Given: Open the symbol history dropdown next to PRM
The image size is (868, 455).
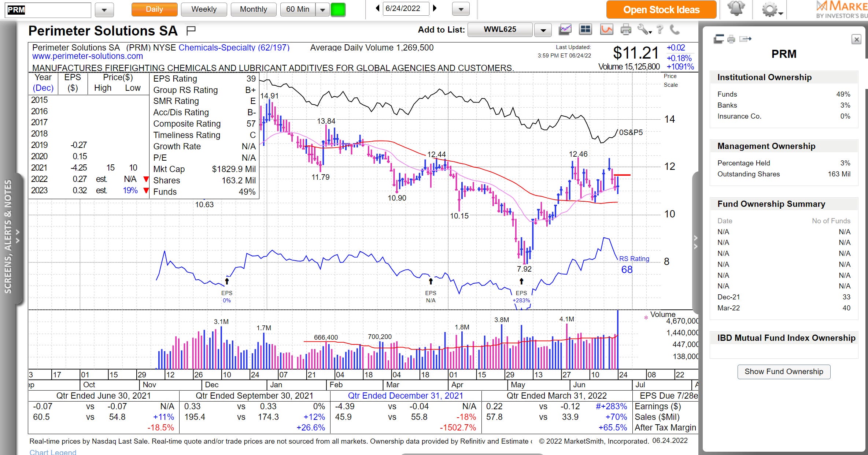Looking at the screenshot, I should pyautogui.click(x=104, y=10).
